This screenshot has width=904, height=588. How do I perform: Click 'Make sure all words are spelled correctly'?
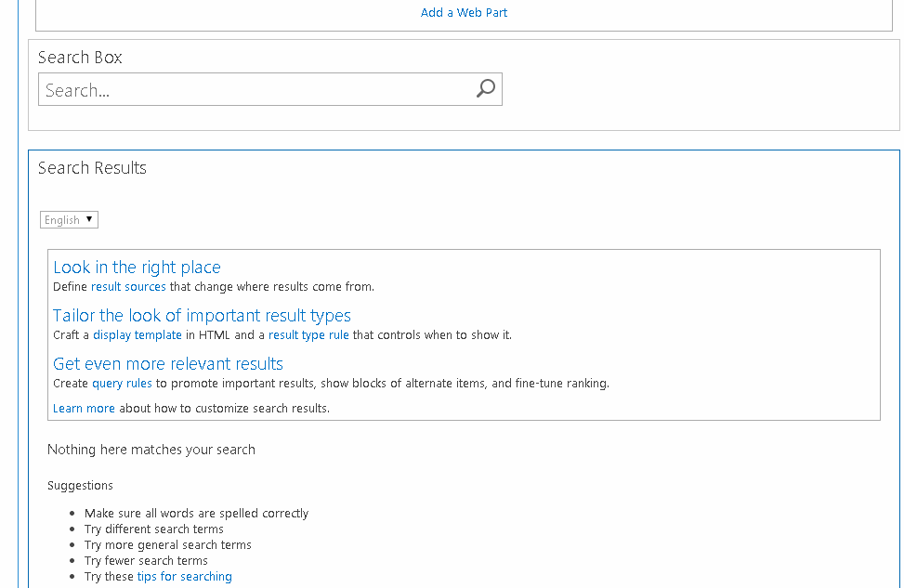197,513
